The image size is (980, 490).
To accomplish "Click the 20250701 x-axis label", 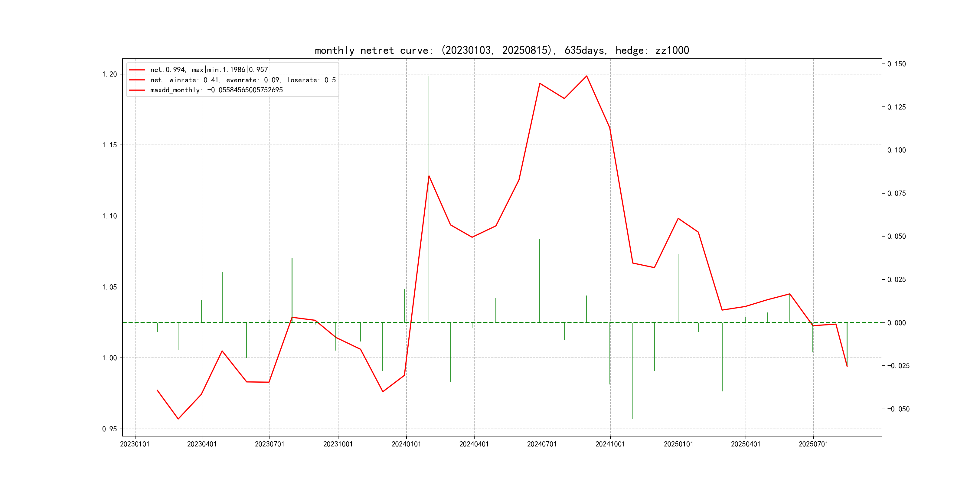I will click(813, 444).
